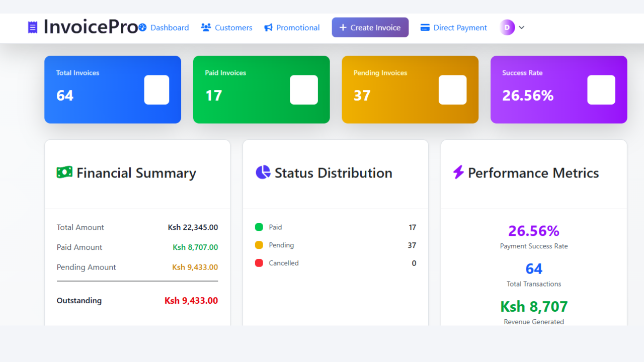This screenshot has height=362, width=644.
Task: Click the Revenue Generated caption
Action: pyautogui.click(x=534, y=322)
